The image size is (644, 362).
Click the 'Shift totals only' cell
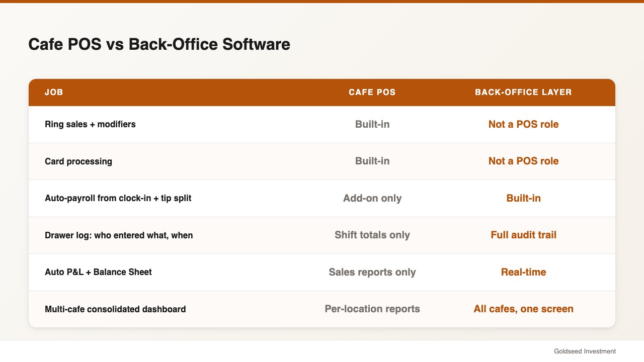tap(372, 235)
